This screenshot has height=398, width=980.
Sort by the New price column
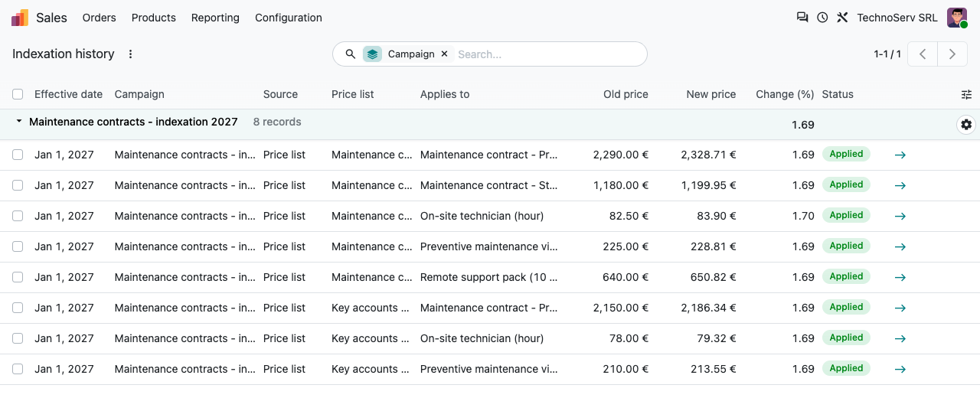coord(711,94)
